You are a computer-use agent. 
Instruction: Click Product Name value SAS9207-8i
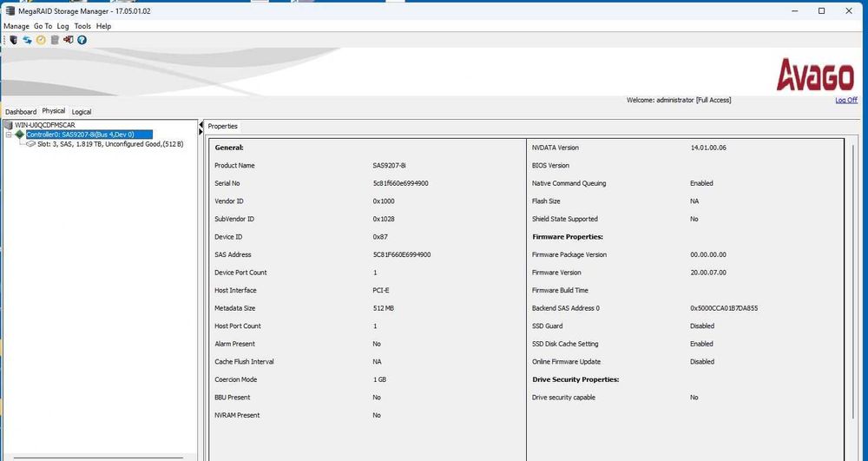[x=389, y=166]
